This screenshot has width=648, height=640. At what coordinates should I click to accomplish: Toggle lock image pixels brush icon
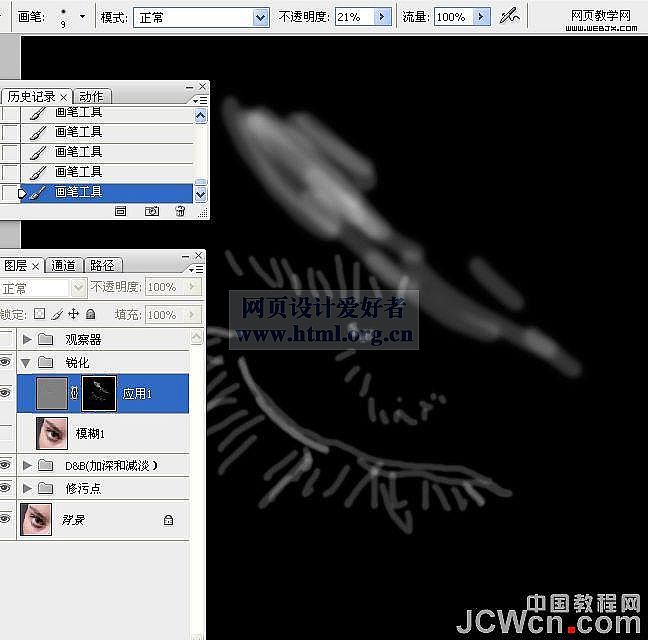pyautogui.click(x=57, y=314)
